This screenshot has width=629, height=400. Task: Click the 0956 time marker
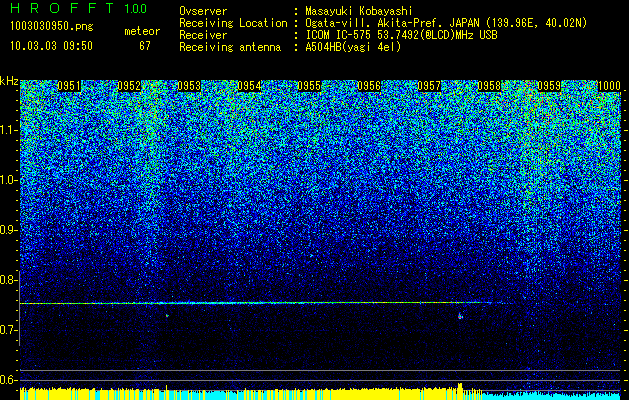[369, 86]
